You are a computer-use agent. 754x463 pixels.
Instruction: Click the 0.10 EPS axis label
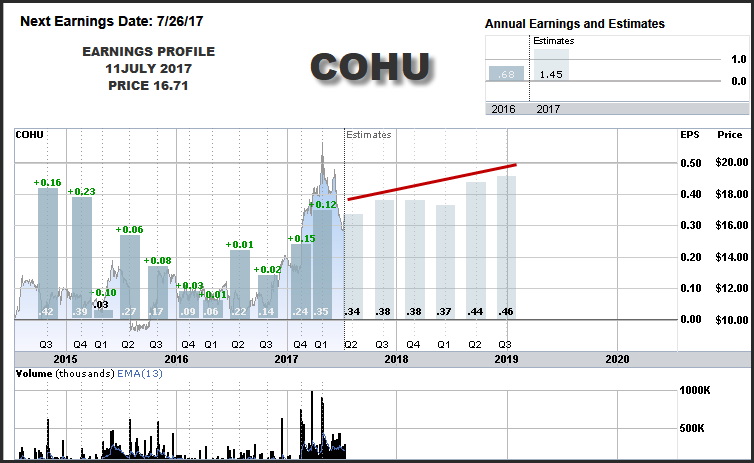pos(691,288)
